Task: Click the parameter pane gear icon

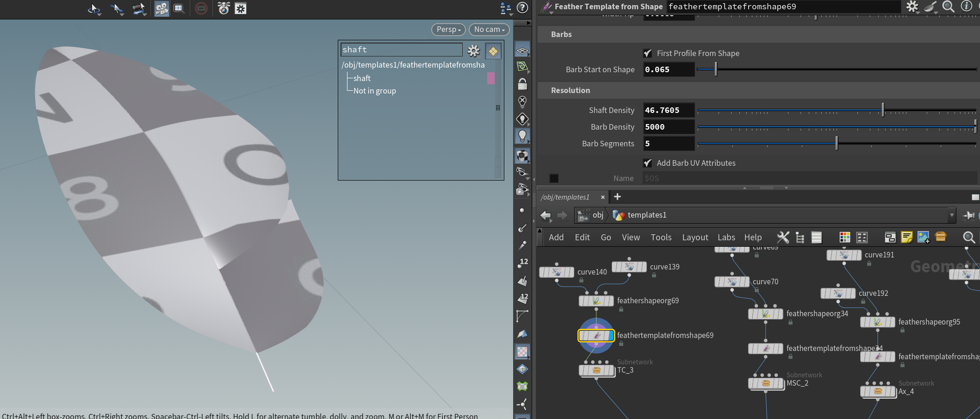Action: pos(912,6)
